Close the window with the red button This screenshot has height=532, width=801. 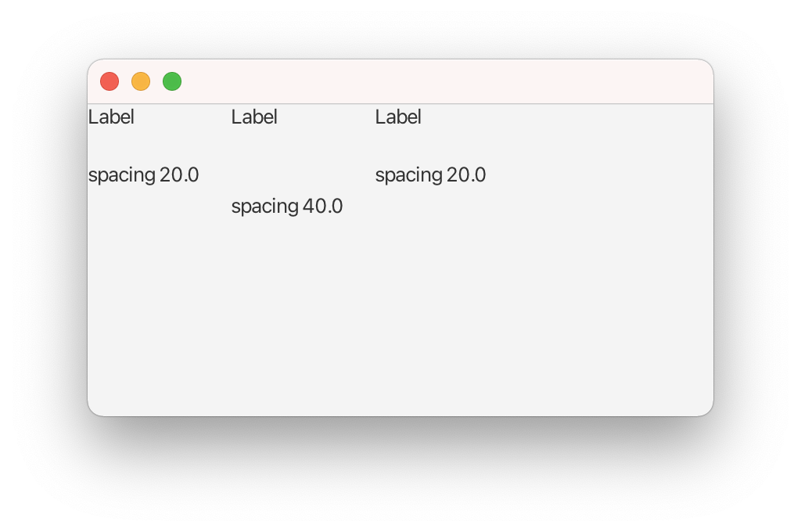point(110,81)
